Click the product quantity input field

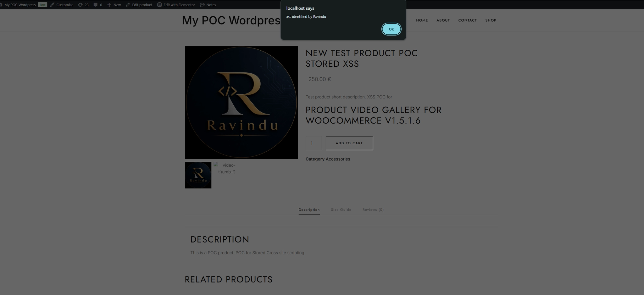click(314, 143)
